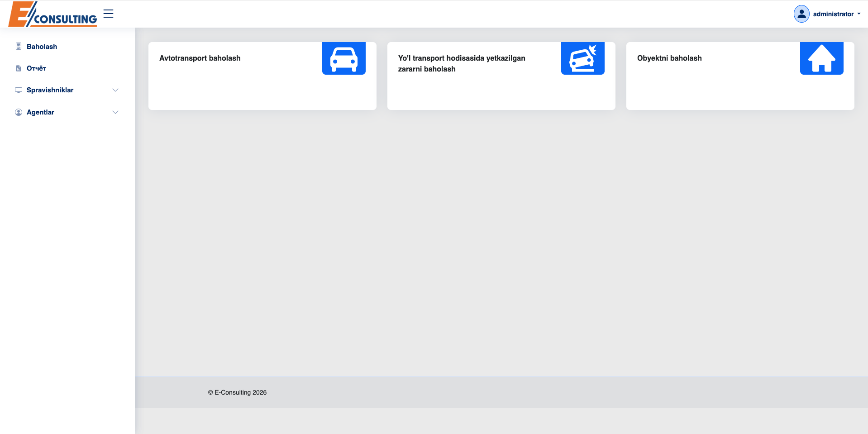The image size is (868, 434).
Task: Click the E-Consulting logo
Action: (x=52, y=14)
